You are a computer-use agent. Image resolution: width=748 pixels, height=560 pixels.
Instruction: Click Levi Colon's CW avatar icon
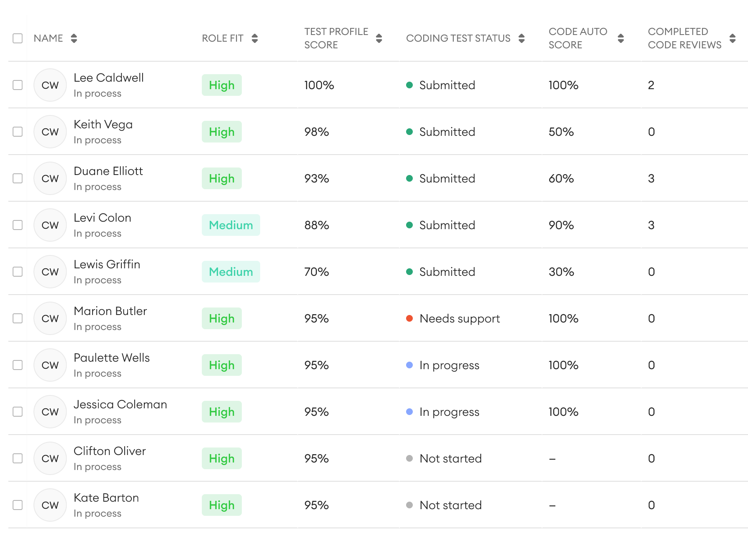coord(50,225)
